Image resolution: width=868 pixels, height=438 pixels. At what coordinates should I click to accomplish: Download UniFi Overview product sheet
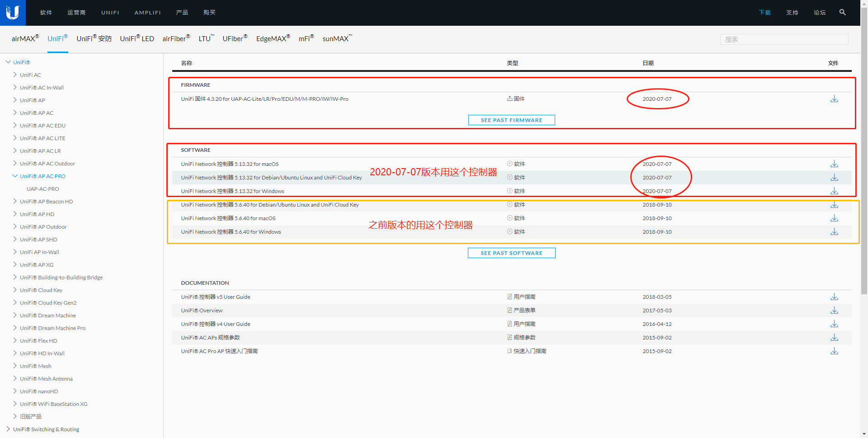point(834,310)
